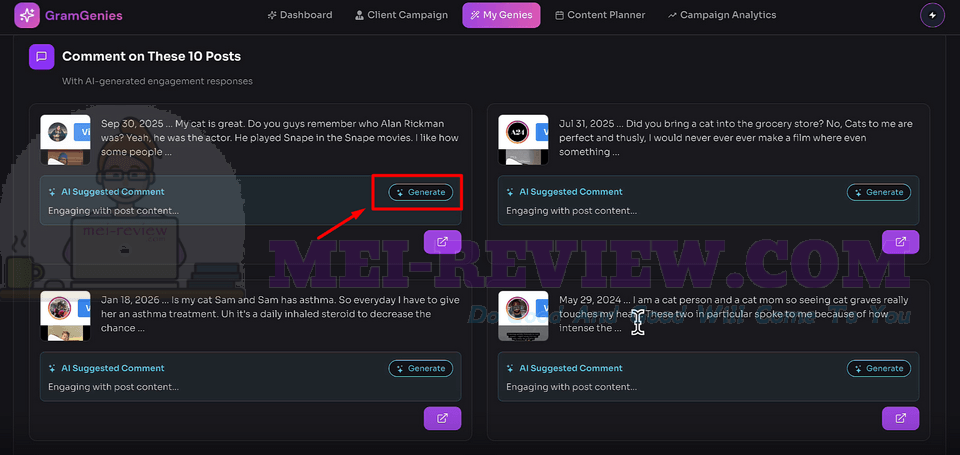Open the Jan 18, 2026 post externally
This screenshot has height=455, width=960.
click(442, 418)
